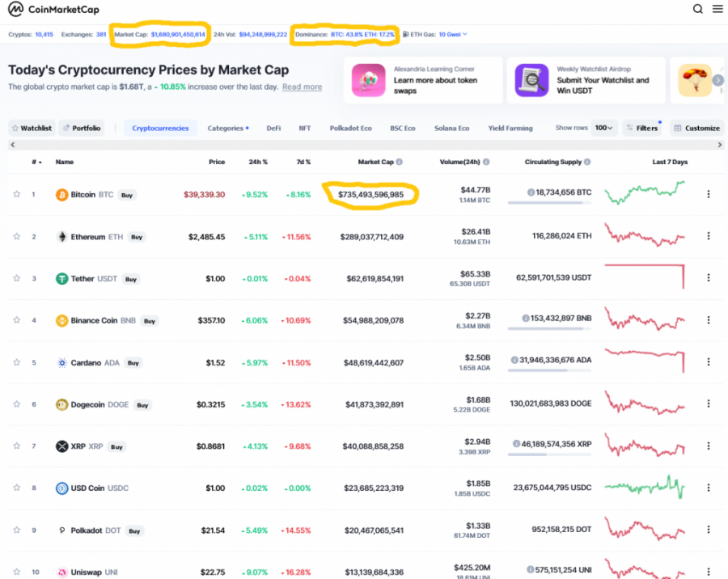Click the Volume(24h) info icon
This screenshot has width=728, height=579.
tap(486, 162)
